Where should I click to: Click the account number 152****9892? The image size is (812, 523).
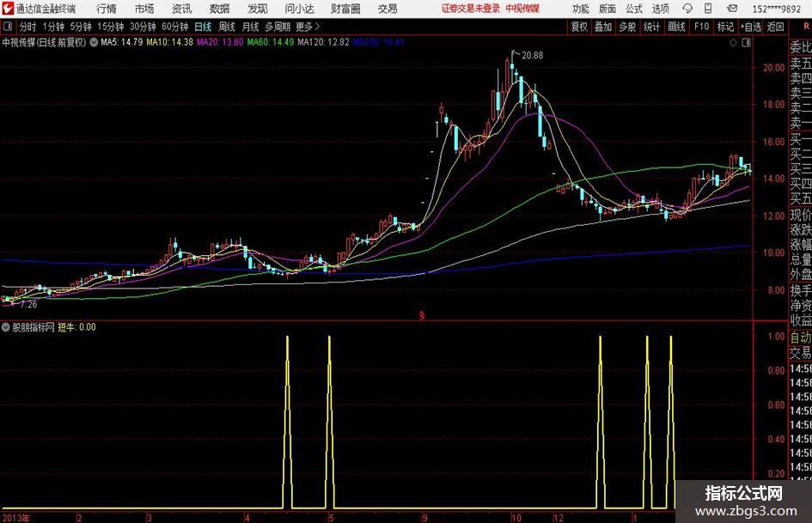coord(776,9)
